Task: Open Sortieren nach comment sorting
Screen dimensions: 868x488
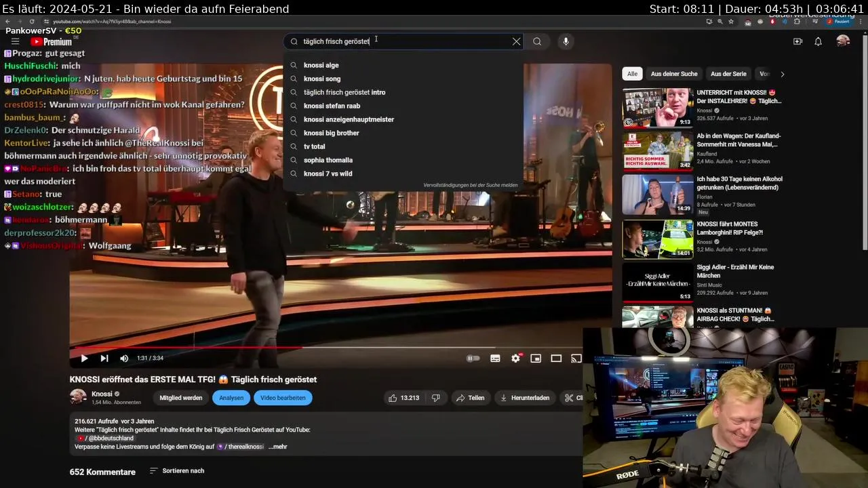Action: (x=177, y=471)
